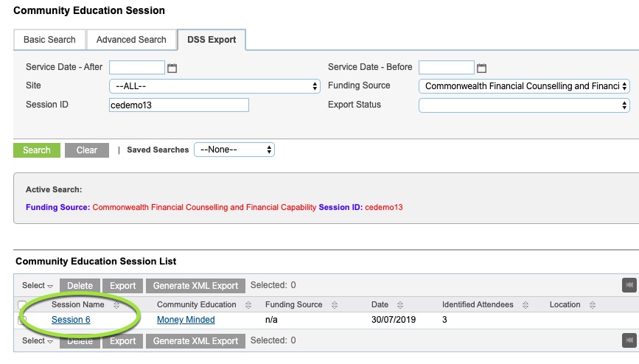
Task: Open calendar picker for Service Date - After
Action: pos(172,68)
